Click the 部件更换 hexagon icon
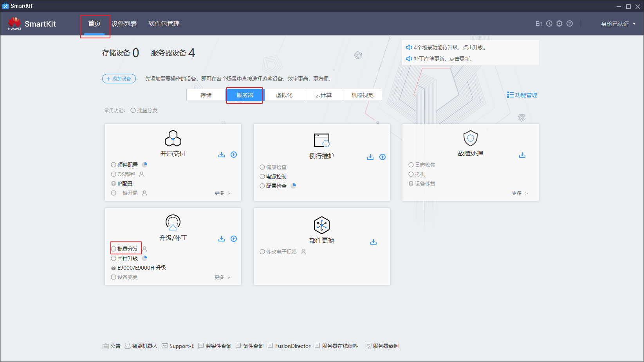The height and width of the screenshot is (362, 644). [x=322, y=225]
